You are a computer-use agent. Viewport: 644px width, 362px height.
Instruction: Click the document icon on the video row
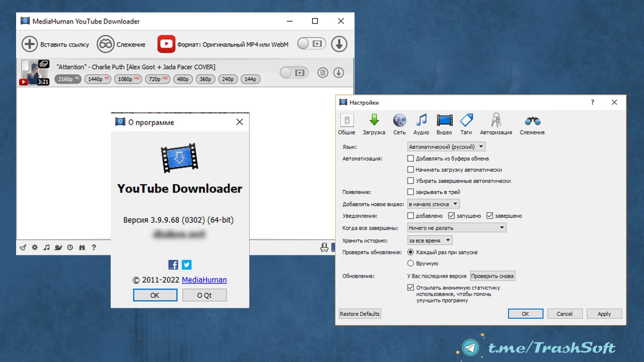(323, 73)
